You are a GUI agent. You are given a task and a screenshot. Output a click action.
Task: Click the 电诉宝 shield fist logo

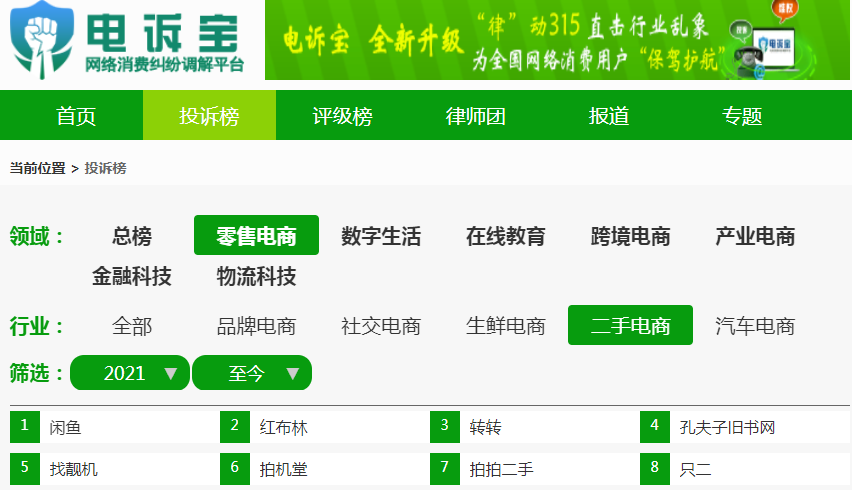pyautogui.click(x=42, y=39)
